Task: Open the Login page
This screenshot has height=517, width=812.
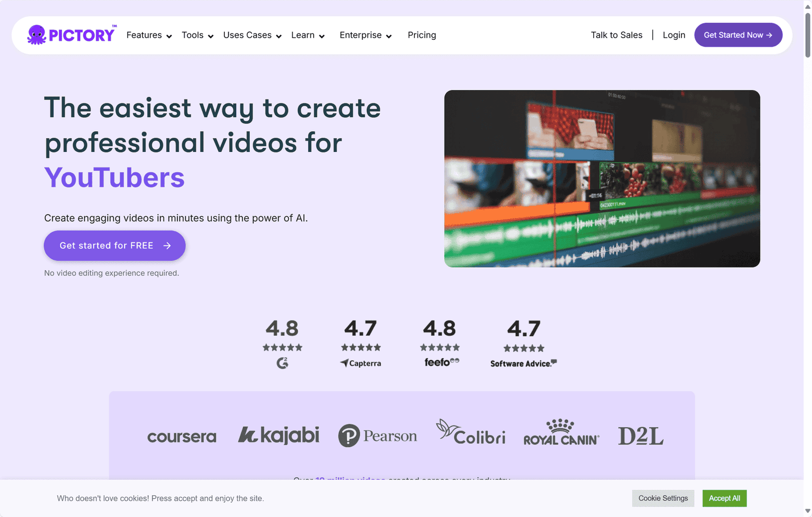Action: pyautogui.click(x=674, y=35)
